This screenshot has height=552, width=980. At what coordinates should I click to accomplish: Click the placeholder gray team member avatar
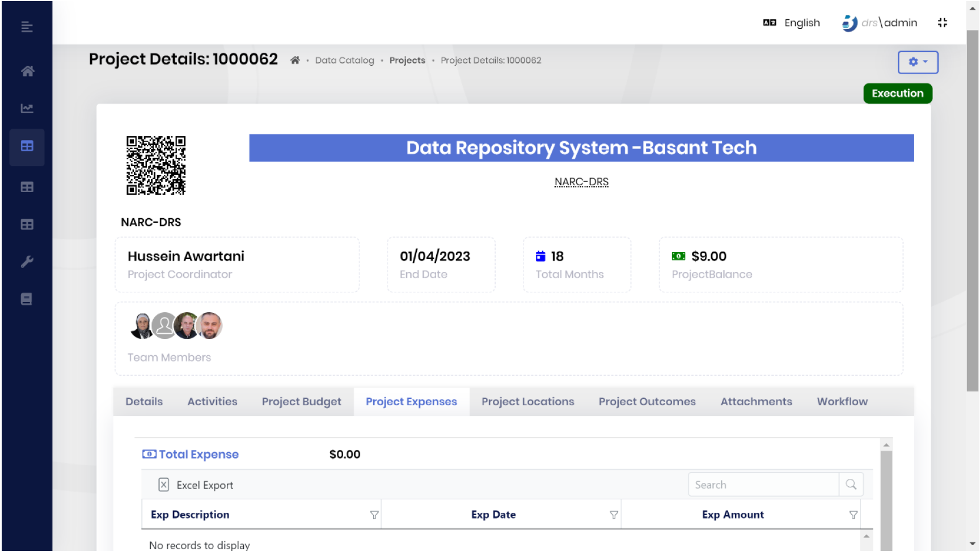164,326
